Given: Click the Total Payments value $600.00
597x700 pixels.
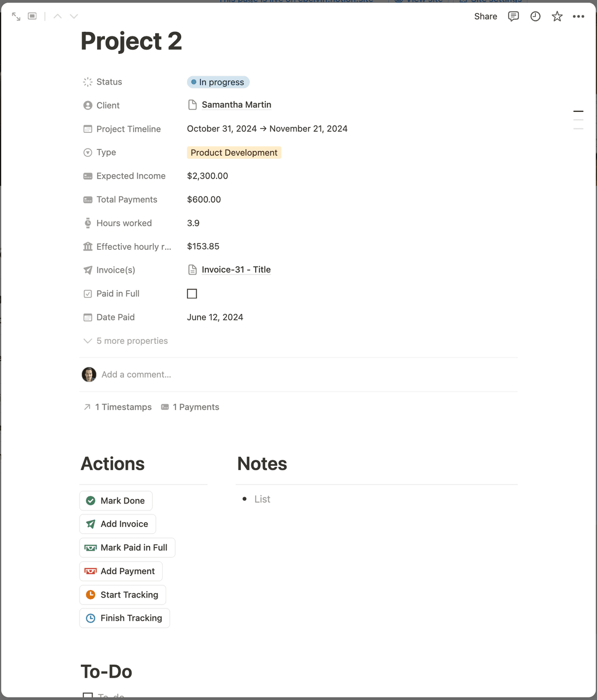Looking at the screenshot, I should coord(204,200).
